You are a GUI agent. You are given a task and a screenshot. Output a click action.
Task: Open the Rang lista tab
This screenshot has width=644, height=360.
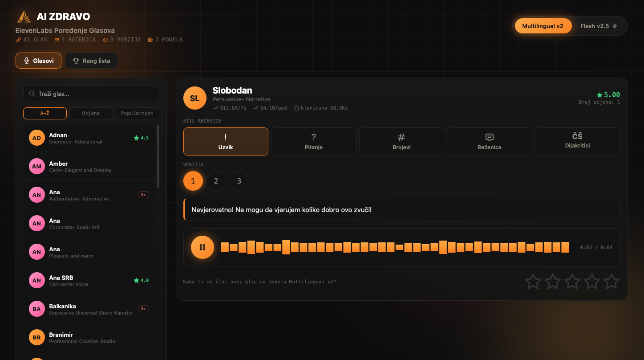tap(92, 61)
